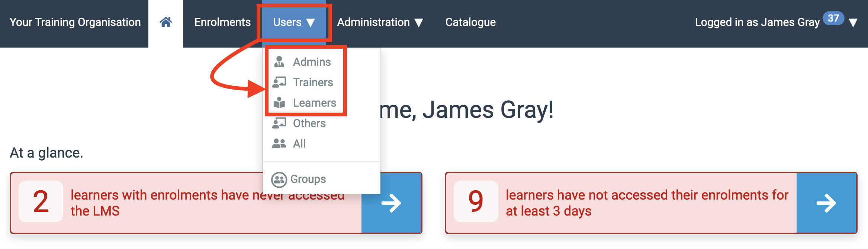
Task: Open Logged in as James Gray
Action: pos(757,22)
